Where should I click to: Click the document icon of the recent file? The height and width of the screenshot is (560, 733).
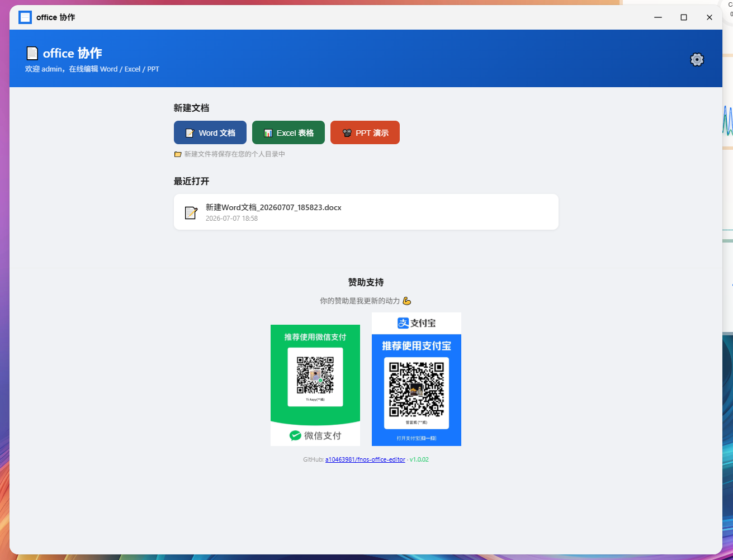(191, 212)
